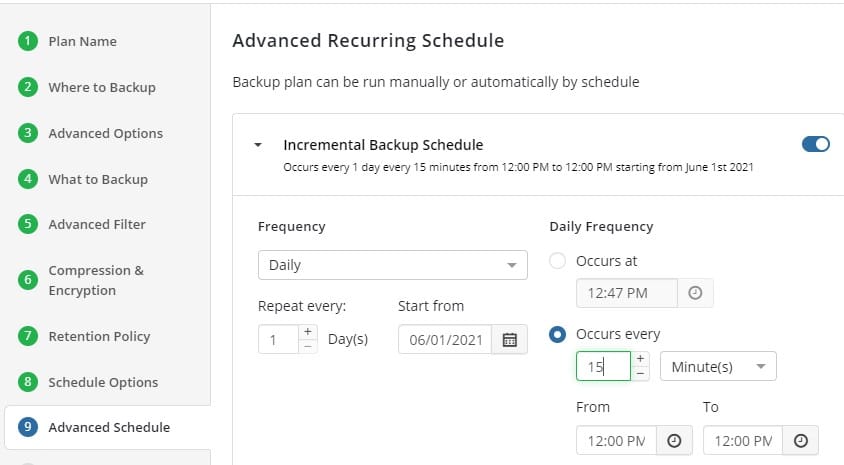Click the step 6 green circle icon
Screen dimensions: 844x465
28,280
